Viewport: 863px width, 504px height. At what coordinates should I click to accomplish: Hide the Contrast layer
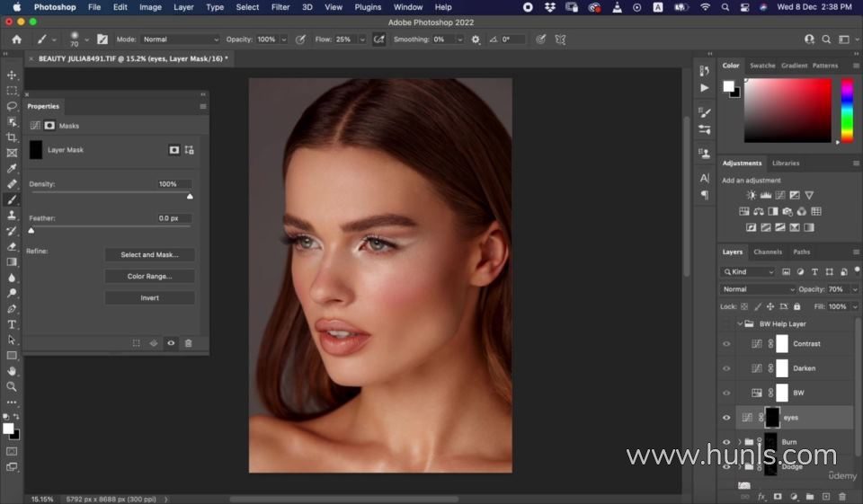click(726, 343)
